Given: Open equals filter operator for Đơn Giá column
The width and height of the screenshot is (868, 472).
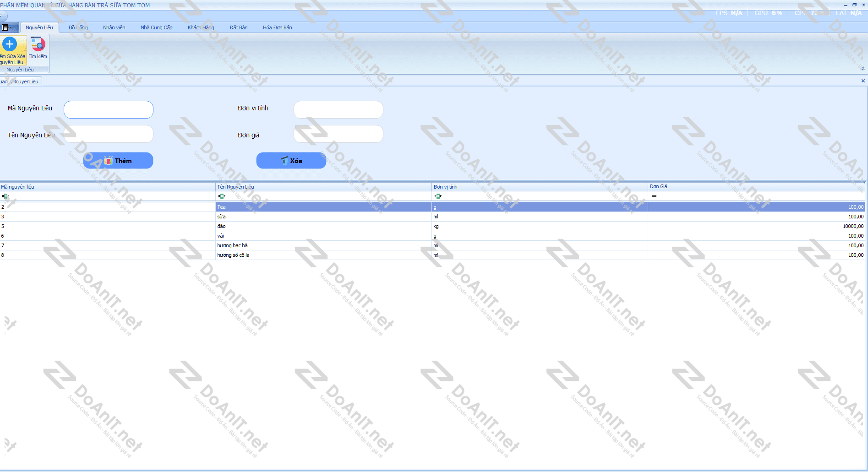Looking at the screenshot, I should point(654,196).
